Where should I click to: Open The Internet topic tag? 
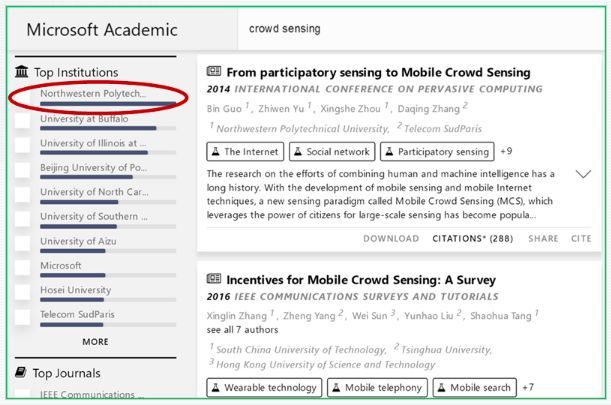[x=245, y=152]
